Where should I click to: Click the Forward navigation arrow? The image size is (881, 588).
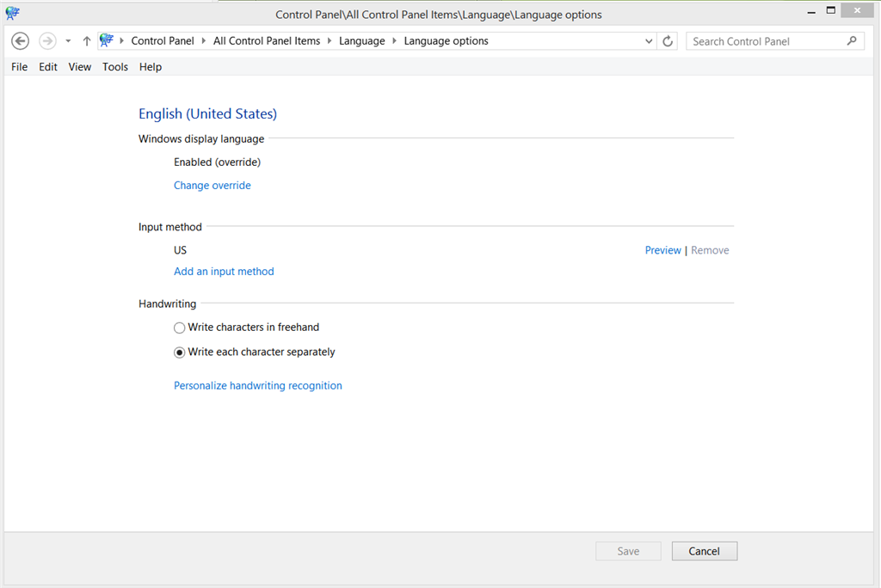[x=47, y=40]
